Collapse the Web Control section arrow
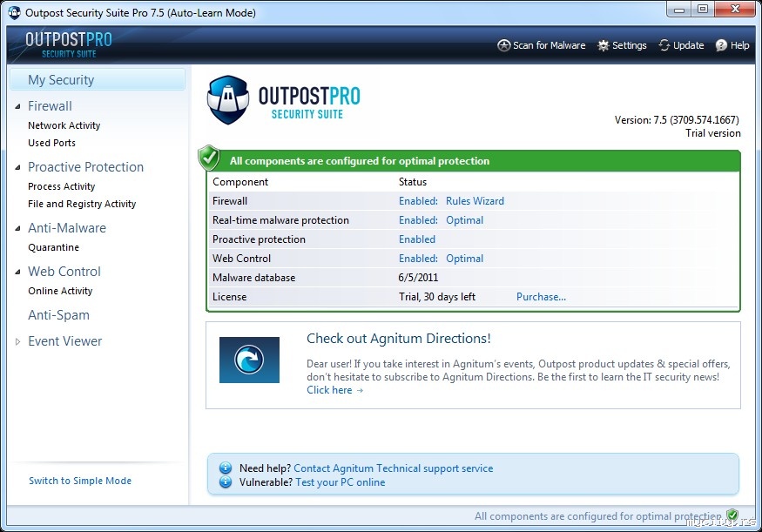 click(18, 272)
